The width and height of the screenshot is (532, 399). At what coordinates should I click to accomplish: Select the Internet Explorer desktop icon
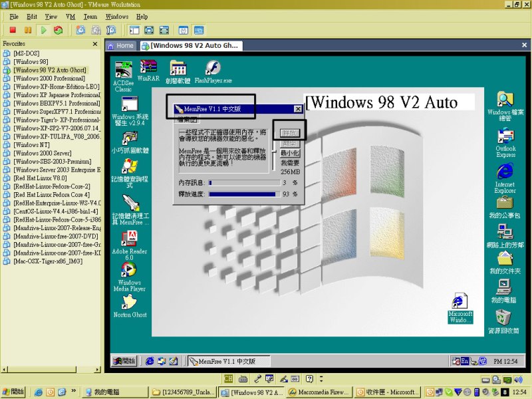[505, 178]
